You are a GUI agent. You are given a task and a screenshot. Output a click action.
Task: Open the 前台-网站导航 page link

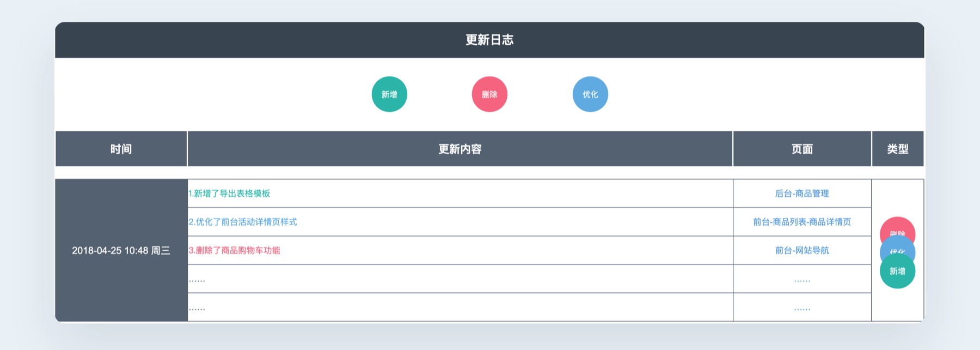pyautogui.click(x=801, y=251)
